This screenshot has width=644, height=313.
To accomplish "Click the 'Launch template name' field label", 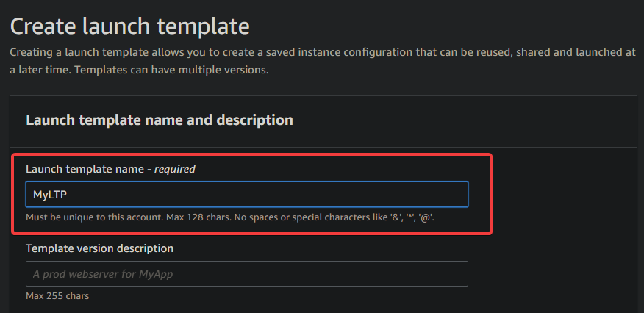I will click(x=85, y=168).
